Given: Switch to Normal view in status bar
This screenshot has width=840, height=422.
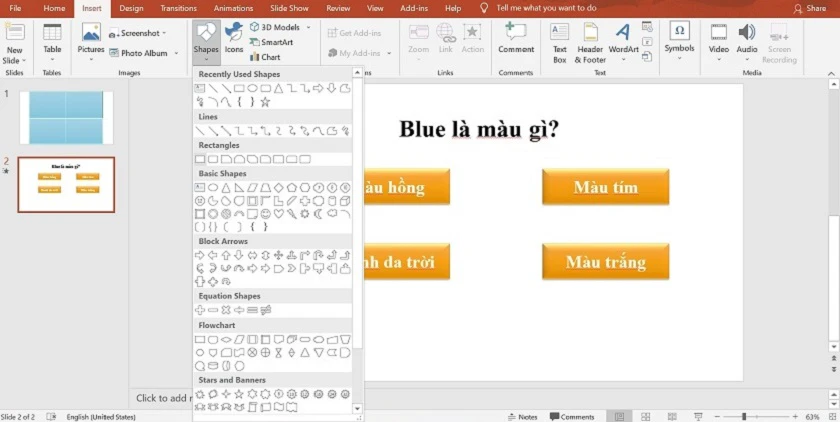Looking at the screenshot, I should pos(619,417).
